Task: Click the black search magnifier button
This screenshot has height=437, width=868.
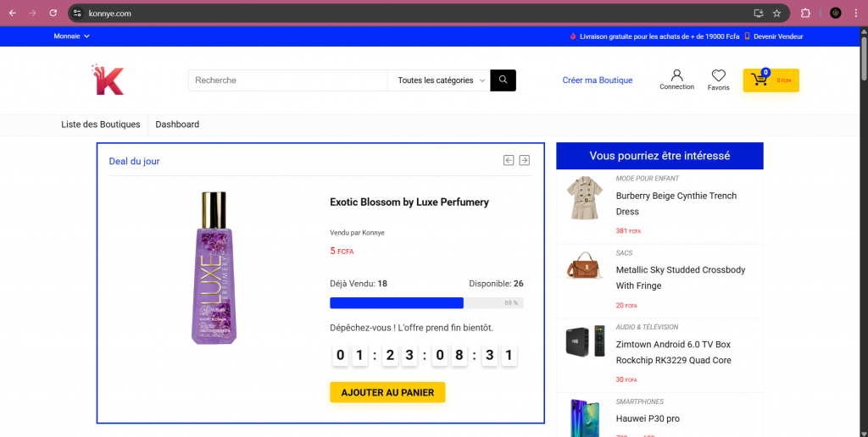Action: click(x=503, y=80)
